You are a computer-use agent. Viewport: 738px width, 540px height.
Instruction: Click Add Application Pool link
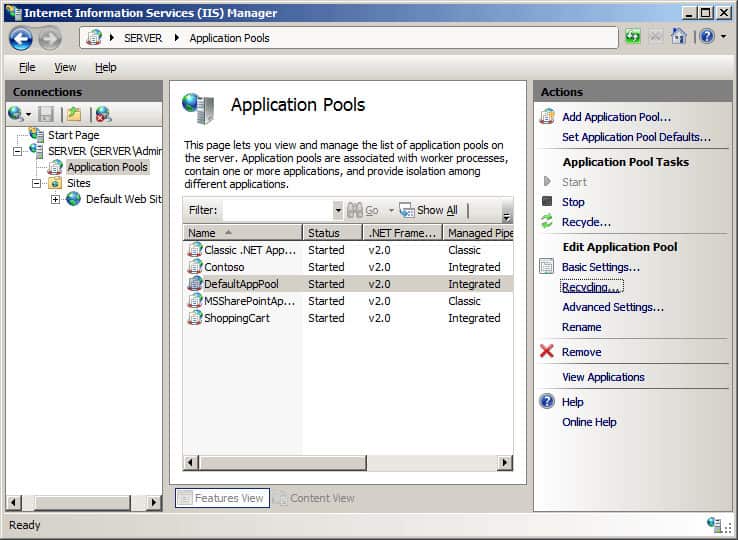point(616,117)
